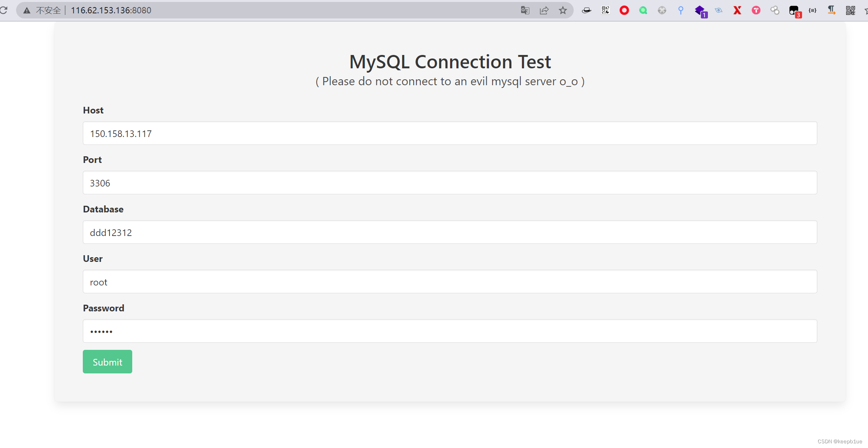
Task: Click the red X extension icon
Action: tap(737, 11)
